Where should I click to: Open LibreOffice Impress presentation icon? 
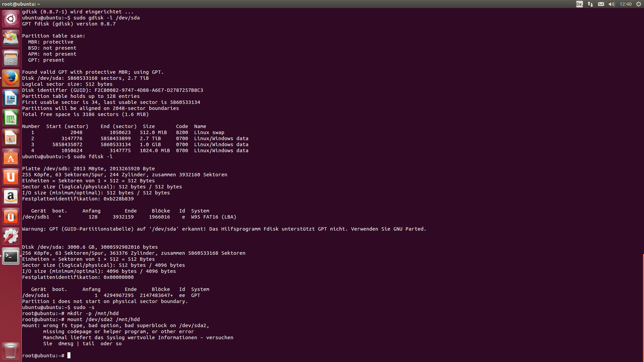(x=11, y=137)
